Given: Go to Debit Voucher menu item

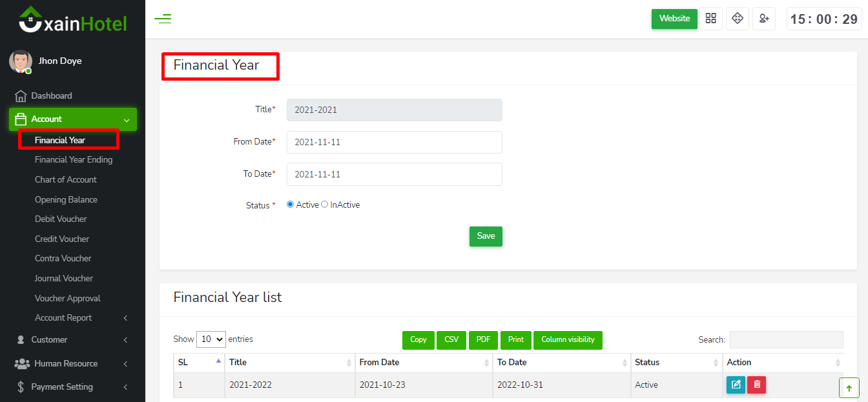Looking at the screenshot, I should click(61, 219).
